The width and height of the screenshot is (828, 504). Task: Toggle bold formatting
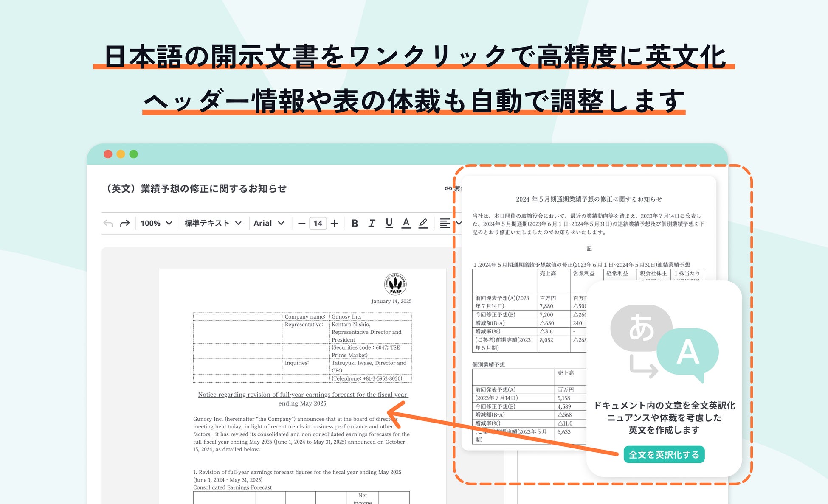coord(355,223)
